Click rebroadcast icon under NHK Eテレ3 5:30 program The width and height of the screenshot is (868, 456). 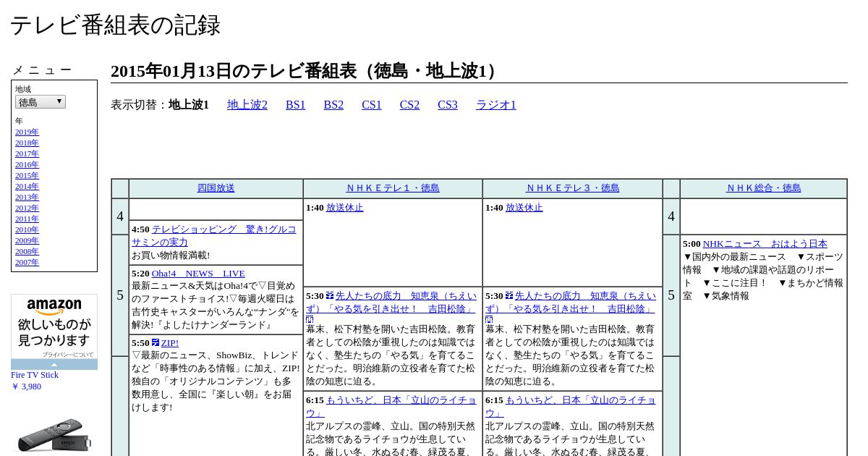[x=489, y=319]
